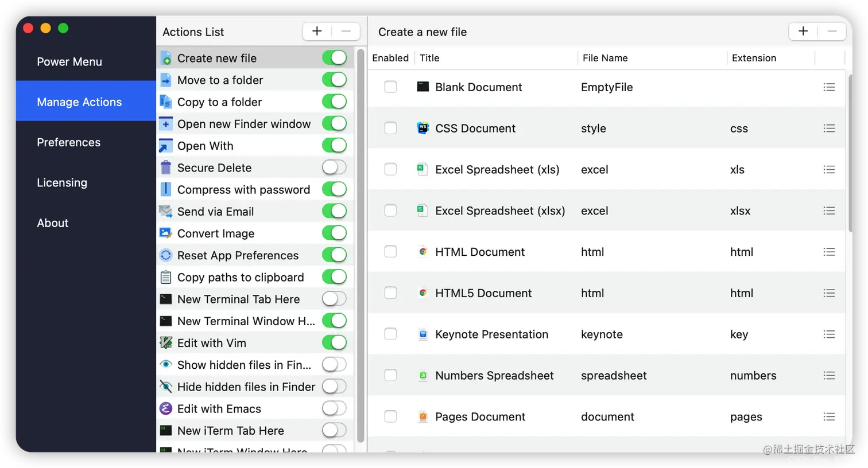Click the Keynote Presentation file icon
Screen dimensions: 868x468
click(423, 334)
